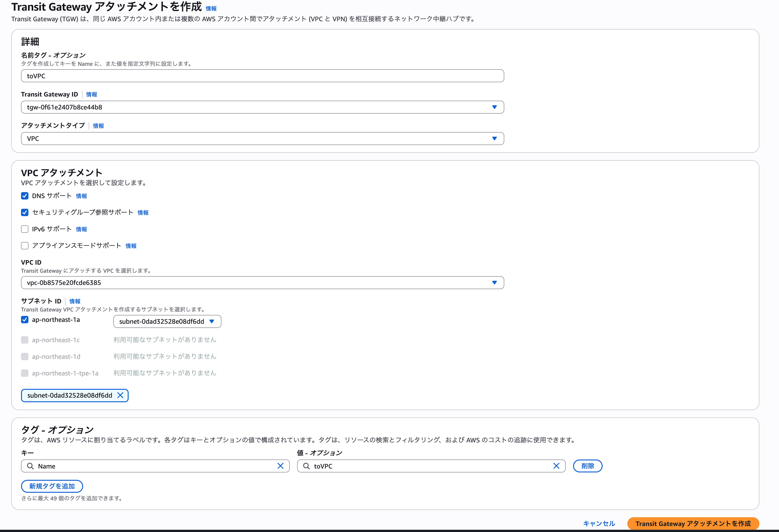Screen dimensions: 779x532
Task: Clear the Name tag key field with its X icon
Action: [x=281, y=466]
